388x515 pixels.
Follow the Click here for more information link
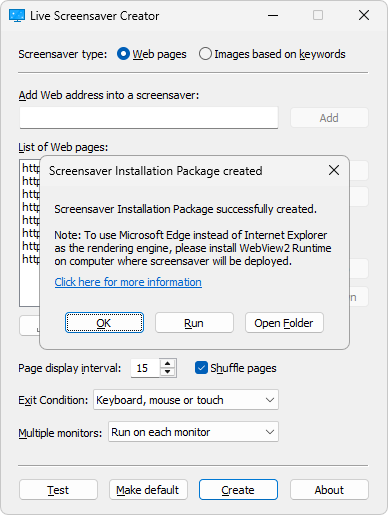pos(128,282)
